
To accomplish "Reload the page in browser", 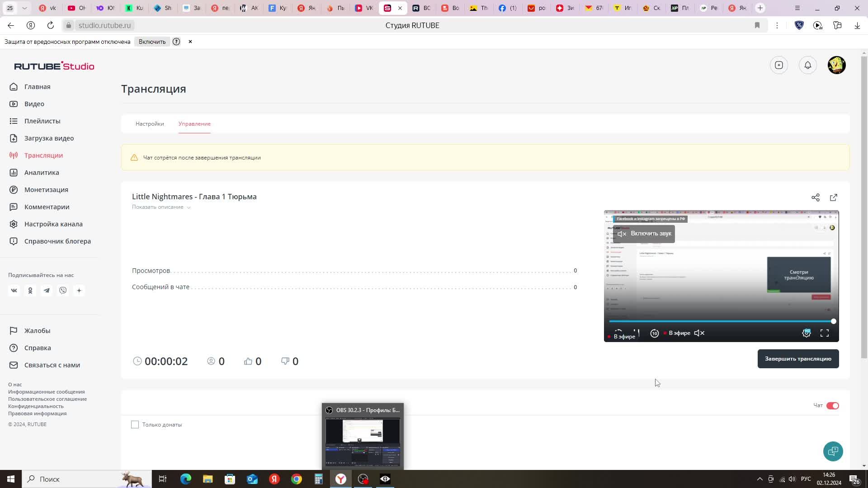I will 51,25.
